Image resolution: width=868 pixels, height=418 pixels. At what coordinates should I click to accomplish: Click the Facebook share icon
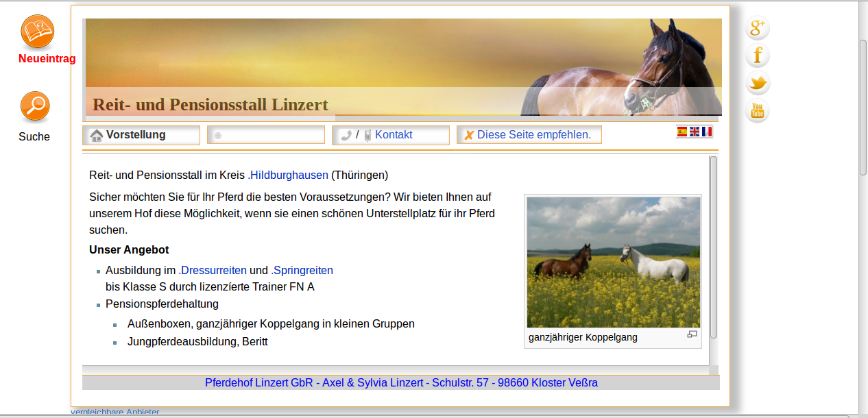(758, 56)
